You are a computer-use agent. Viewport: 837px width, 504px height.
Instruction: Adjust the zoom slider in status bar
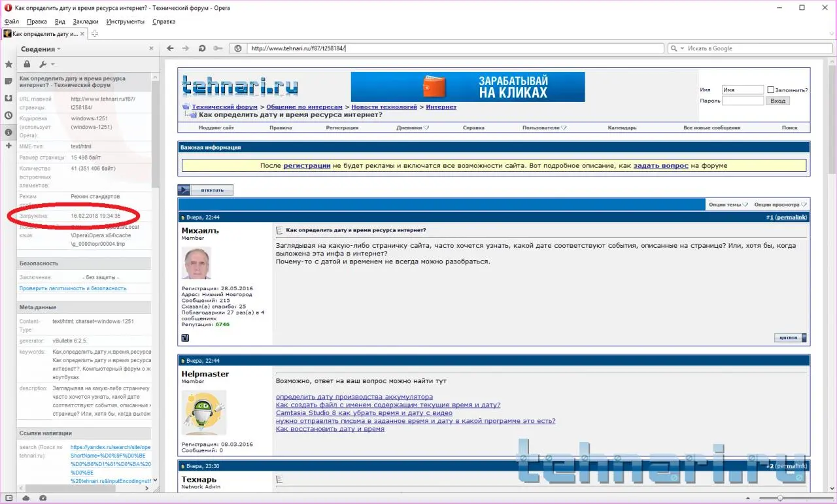click(779, 498)
